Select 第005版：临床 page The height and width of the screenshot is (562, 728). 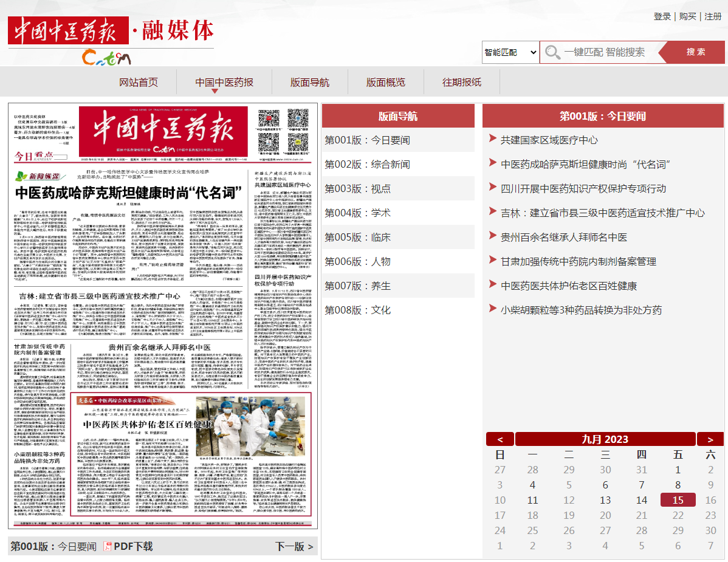[x=399, y=237]
